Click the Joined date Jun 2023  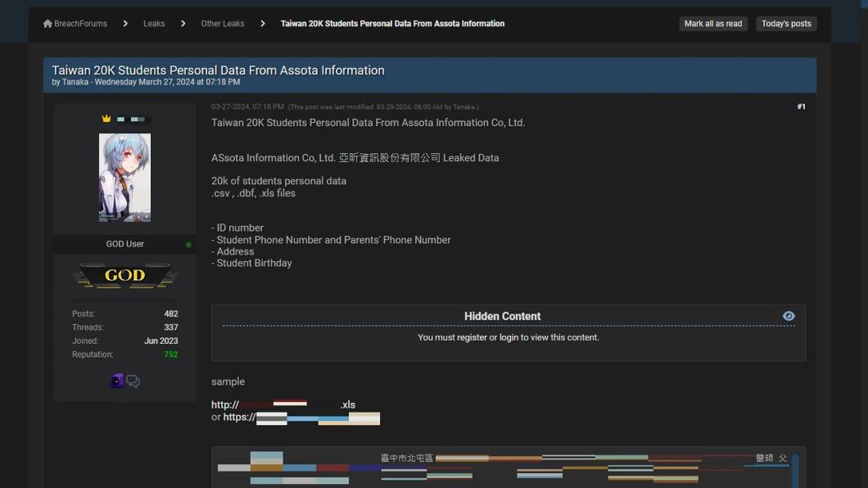coord(161,341)
